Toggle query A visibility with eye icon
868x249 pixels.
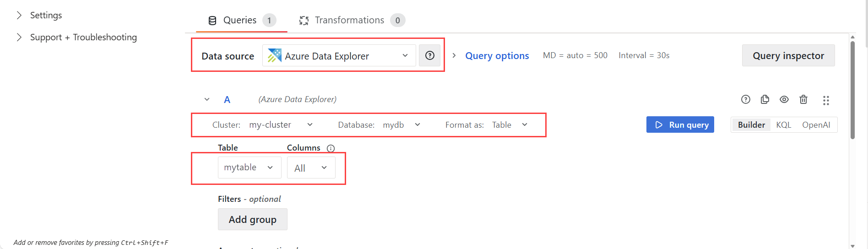[x=784, y=99]
